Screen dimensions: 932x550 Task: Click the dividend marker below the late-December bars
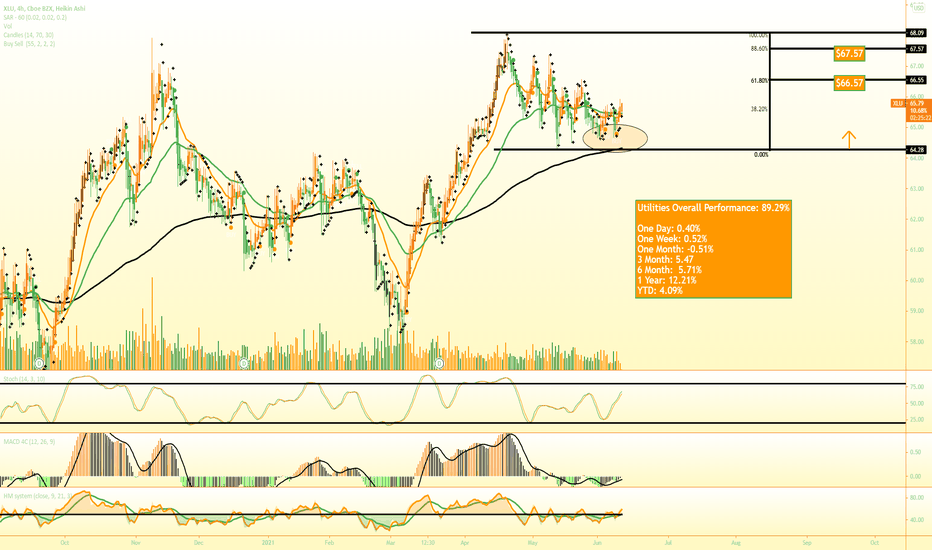[x=244, y=363]
